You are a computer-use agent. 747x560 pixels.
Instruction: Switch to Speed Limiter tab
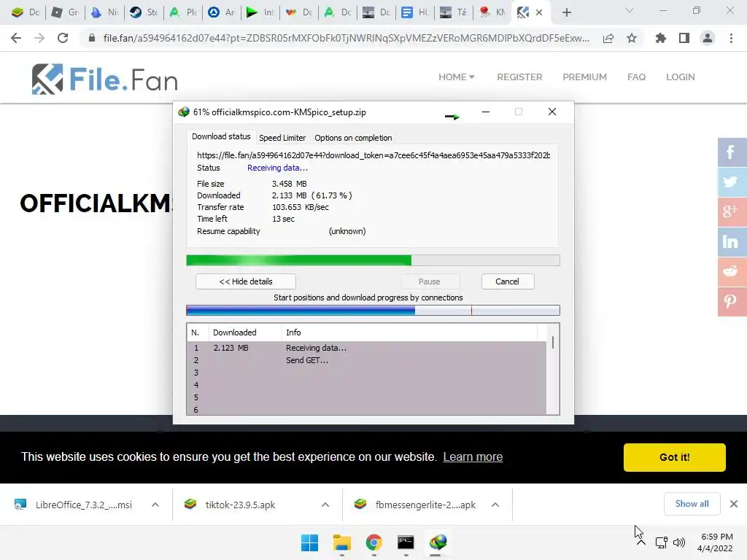282,138
